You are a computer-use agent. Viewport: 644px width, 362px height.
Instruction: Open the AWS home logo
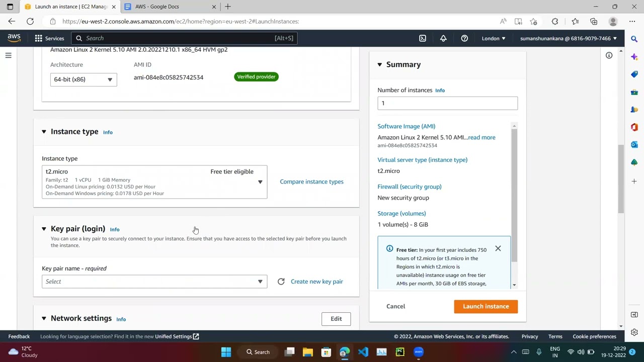tap(14, 38)
